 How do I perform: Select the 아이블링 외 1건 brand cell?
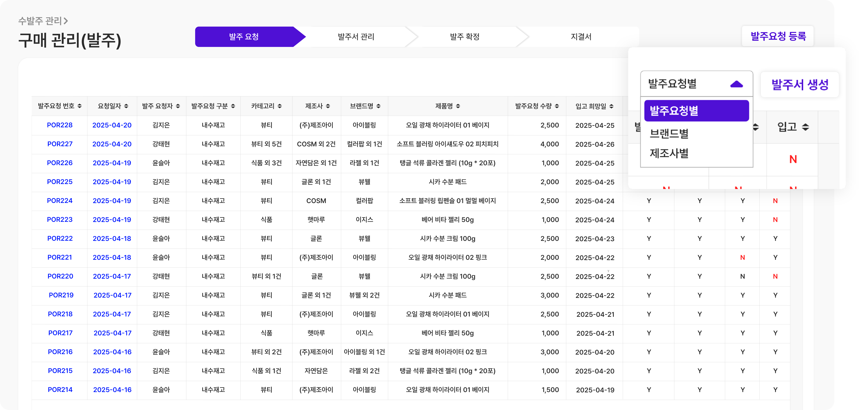[x=364, y=352]
